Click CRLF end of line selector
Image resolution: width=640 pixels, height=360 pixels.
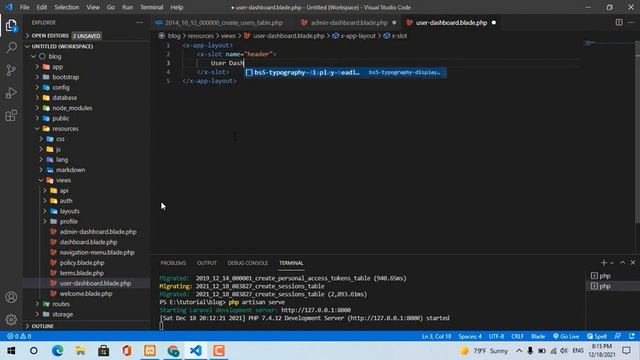tap(518, 336)
